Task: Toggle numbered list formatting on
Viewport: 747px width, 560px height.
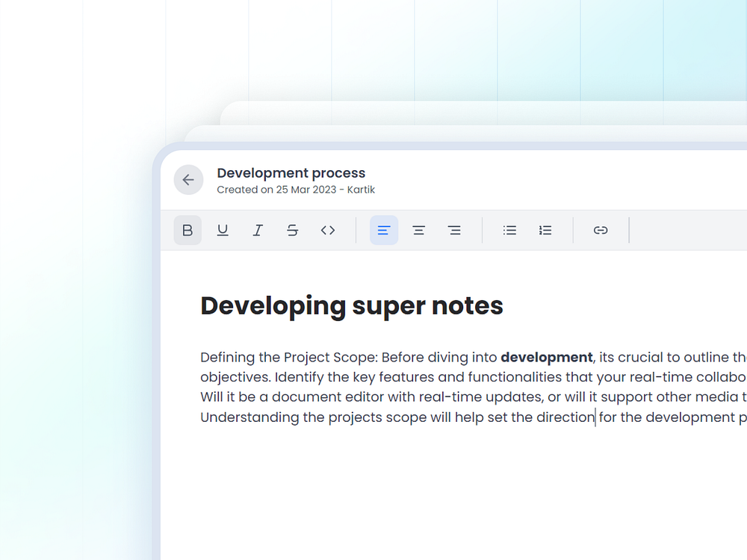Action: (x=545, y=230)
